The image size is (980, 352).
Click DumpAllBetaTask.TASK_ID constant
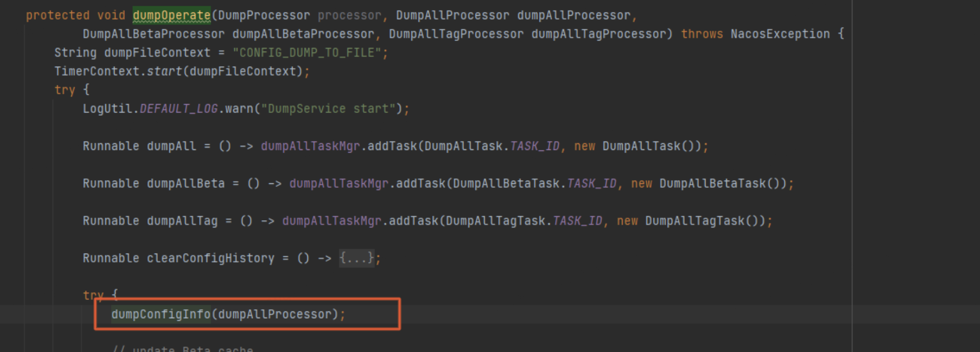(x=535, y=183)
